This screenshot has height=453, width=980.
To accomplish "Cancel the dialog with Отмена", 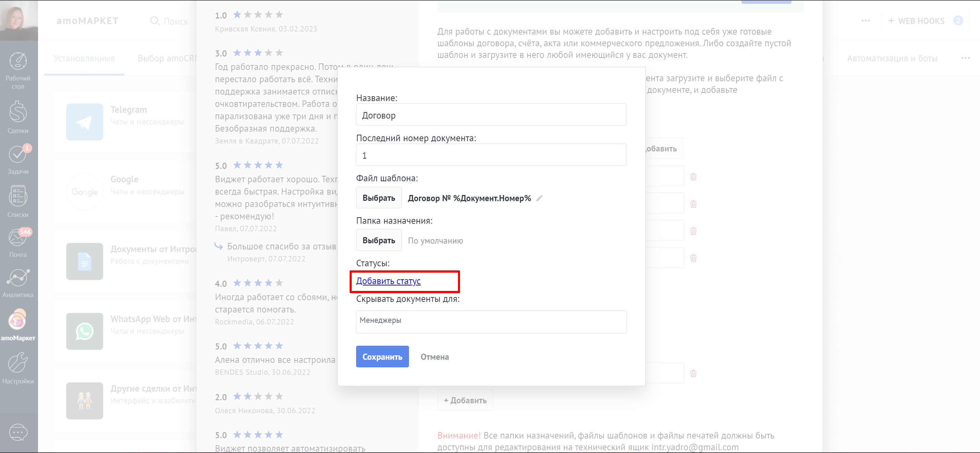I will pos(434,357).
